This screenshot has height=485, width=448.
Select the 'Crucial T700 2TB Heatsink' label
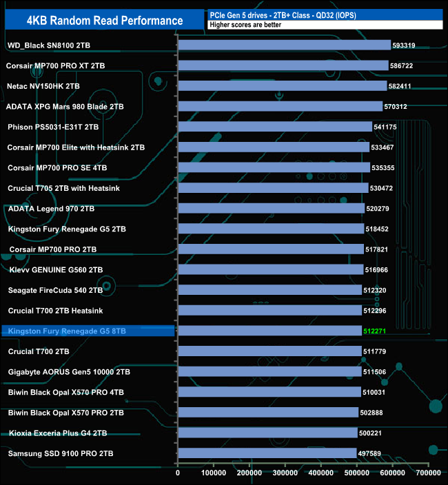55,311
